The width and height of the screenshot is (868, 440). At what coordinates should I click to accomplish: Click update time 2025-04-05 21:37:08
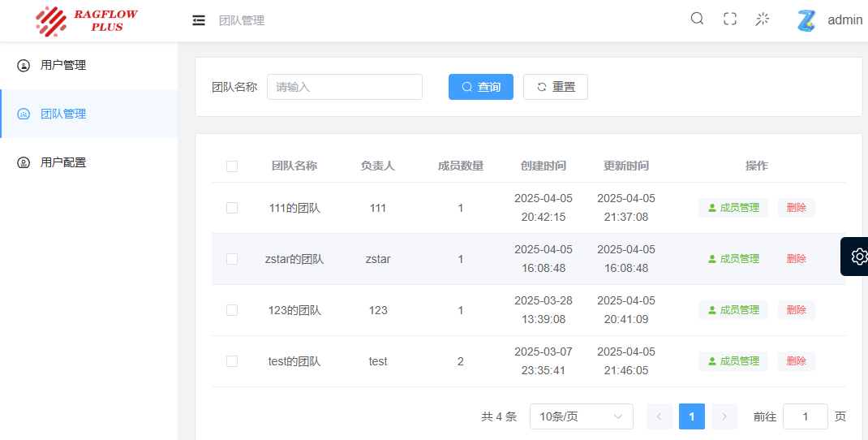click(626, 207)
